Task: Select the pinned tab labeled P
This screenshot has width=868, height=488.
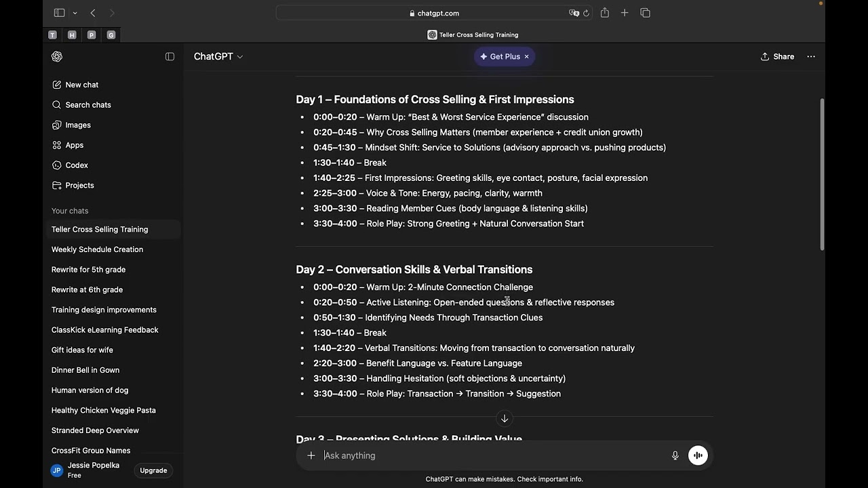Action: (x=92, y=35)
